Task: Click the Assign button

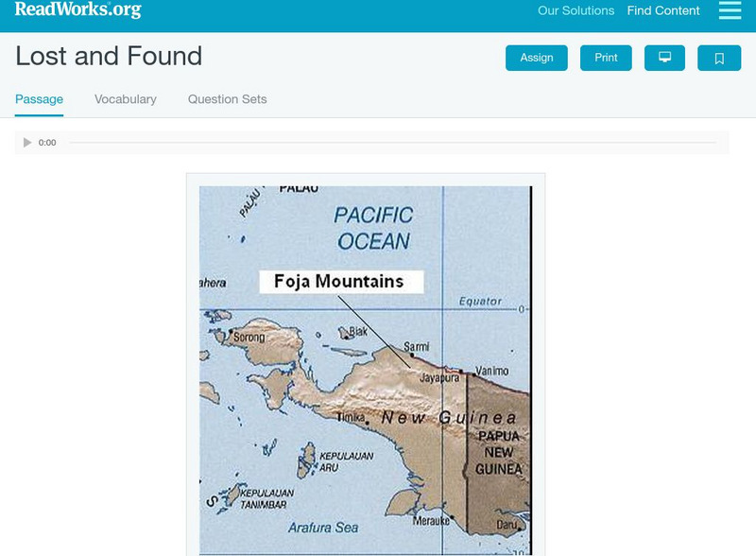Action: point(536,58)
